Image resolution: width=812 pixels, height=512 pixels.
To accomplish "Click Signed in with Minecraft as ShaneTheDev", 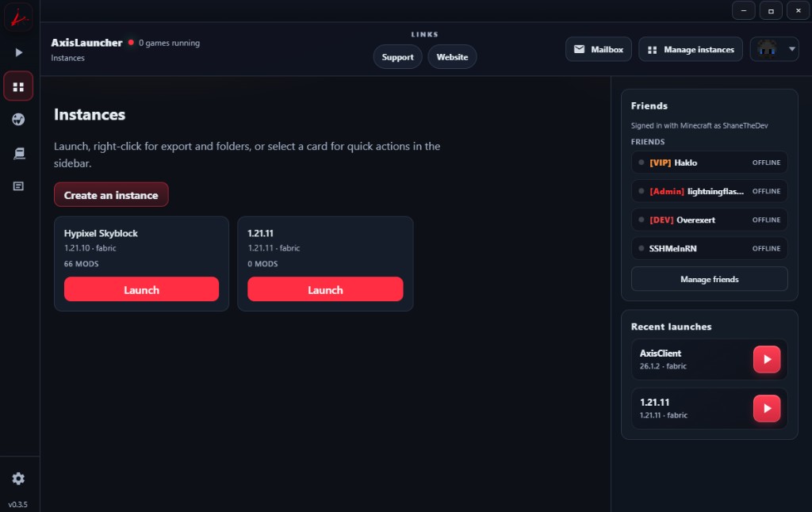I will pyautogui.click(x=699, y=125).
